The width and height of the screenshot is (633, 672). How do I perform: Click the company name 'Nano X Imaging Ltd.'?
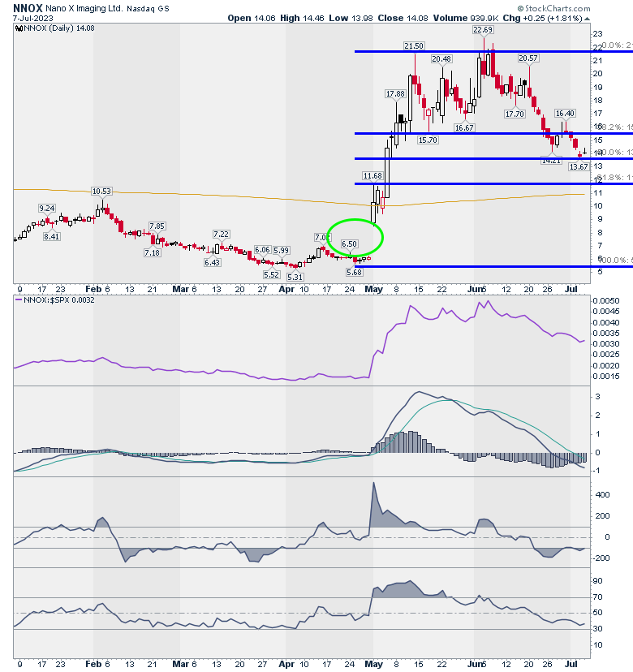pos(84,8)
